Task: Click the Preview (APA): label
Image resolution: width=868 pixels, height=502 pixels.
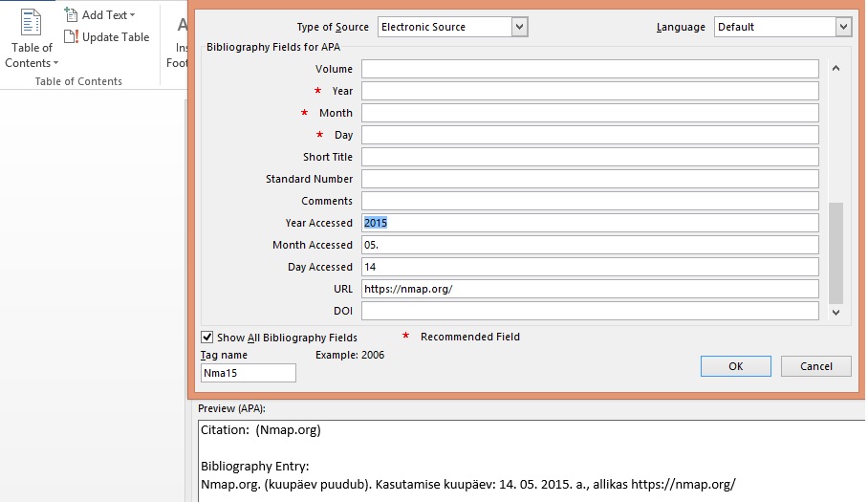Action: coord(231,408)
